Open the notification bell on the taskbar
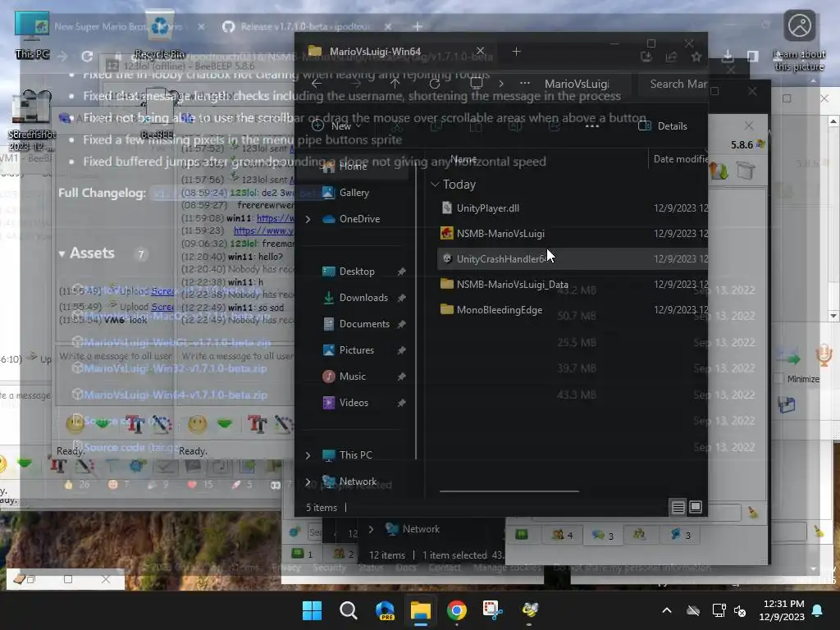The height and width of the screenshot is (630, 840). [x=818, y=610]
